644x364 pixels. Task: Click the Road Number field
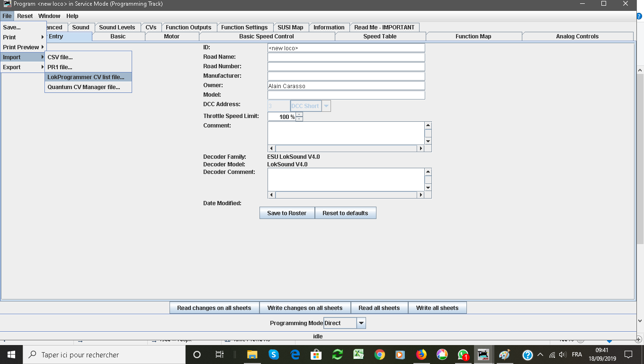(346, 67)
